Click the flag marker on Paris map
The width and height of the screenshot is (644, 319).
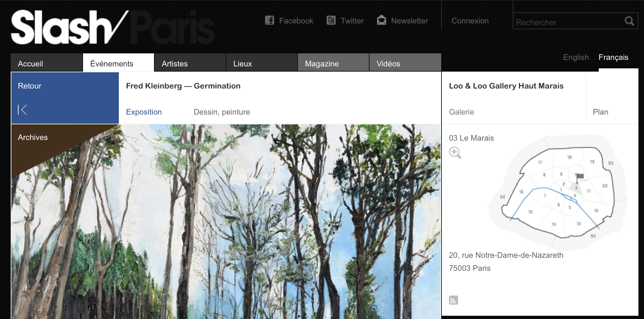coord(580,178)
